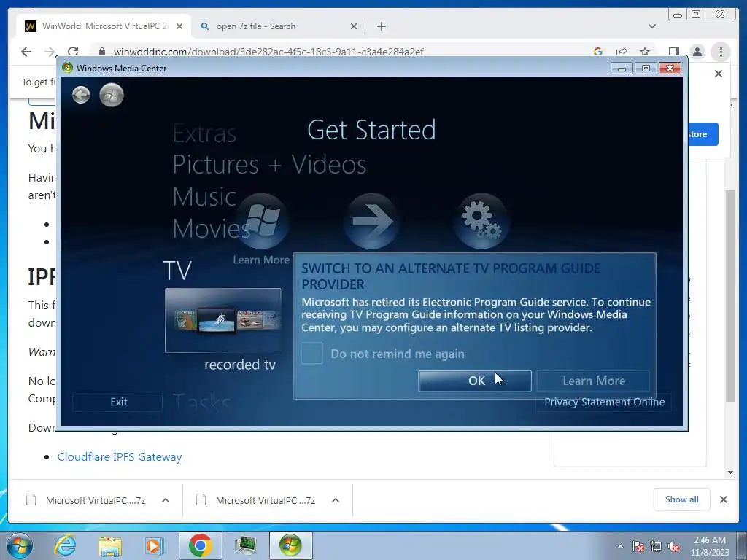747x560 pixels.
Task: Click the Media Center back arrow
Action: pyautogui.click(x=81, y=95)
